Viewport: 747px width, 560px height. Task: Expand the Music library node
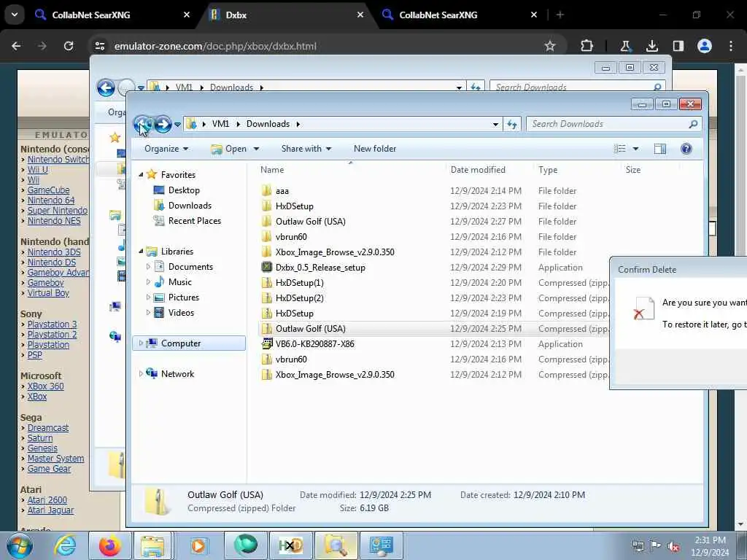pyautogui.click(x=148, y=282)
